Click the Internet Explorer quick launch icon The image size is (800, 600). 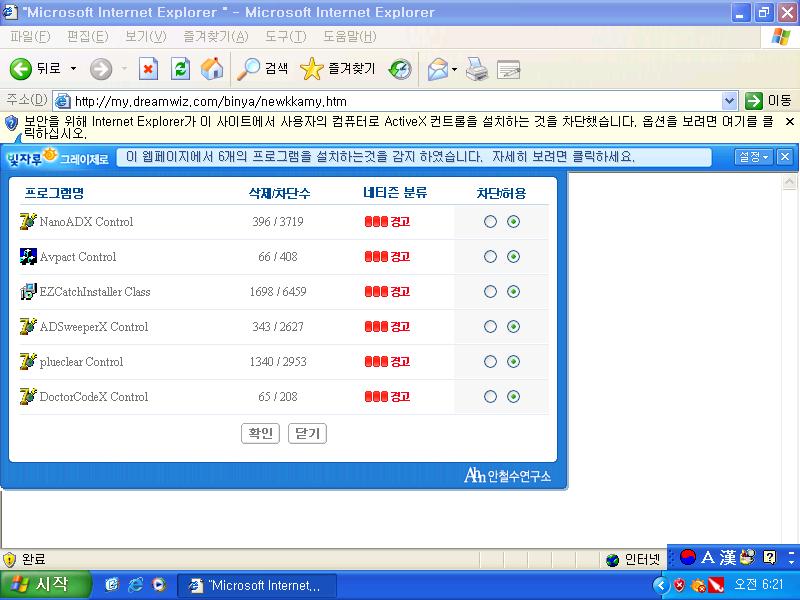pyautogui.click(x=135, y=585)
